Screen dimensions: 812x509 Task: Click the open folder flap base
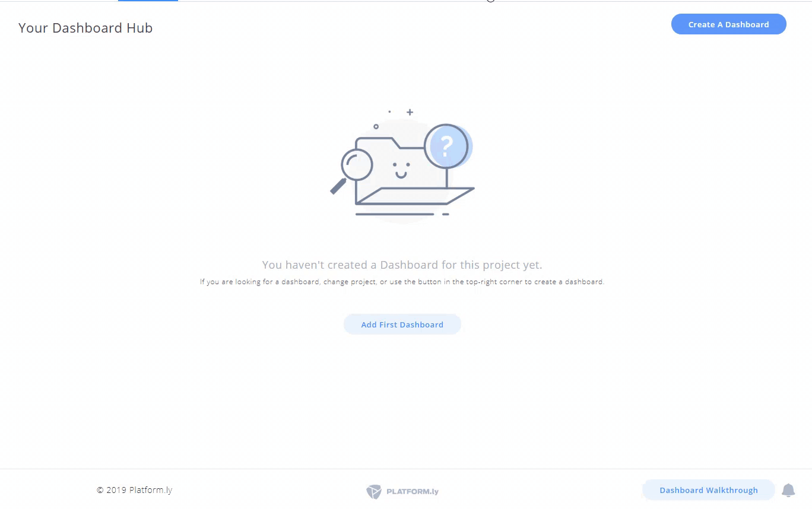(x=415, y=196)
